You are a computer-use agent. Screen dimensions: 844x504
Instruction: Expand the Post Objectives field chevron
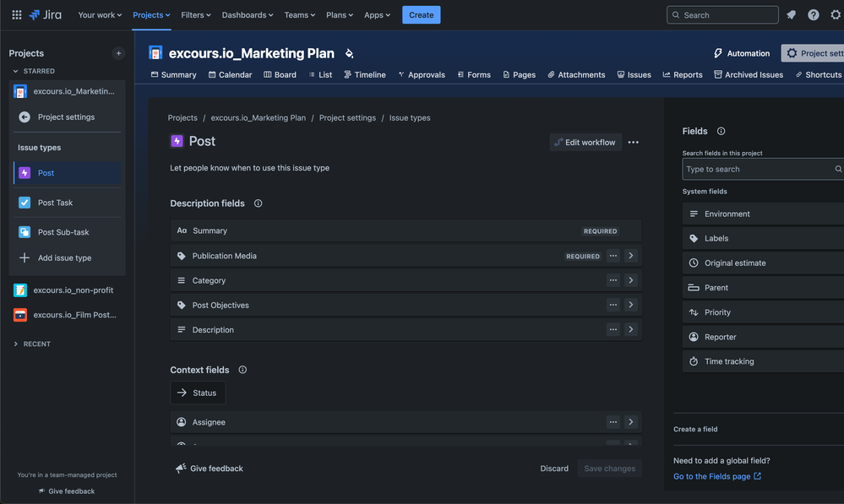click(x=631, y=305)
